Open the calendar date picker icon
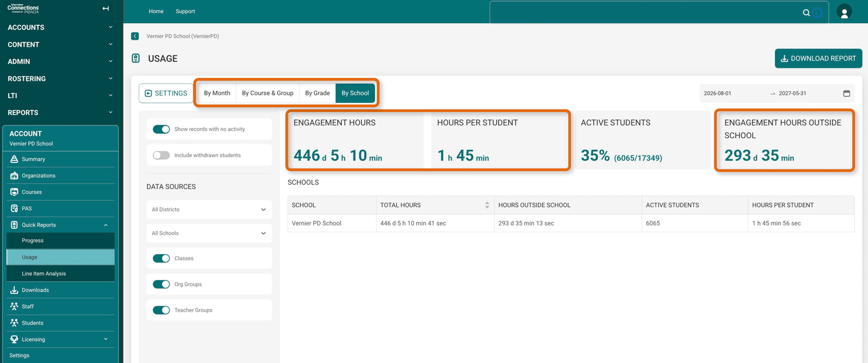Screen dimensions: 868x363 846,93
